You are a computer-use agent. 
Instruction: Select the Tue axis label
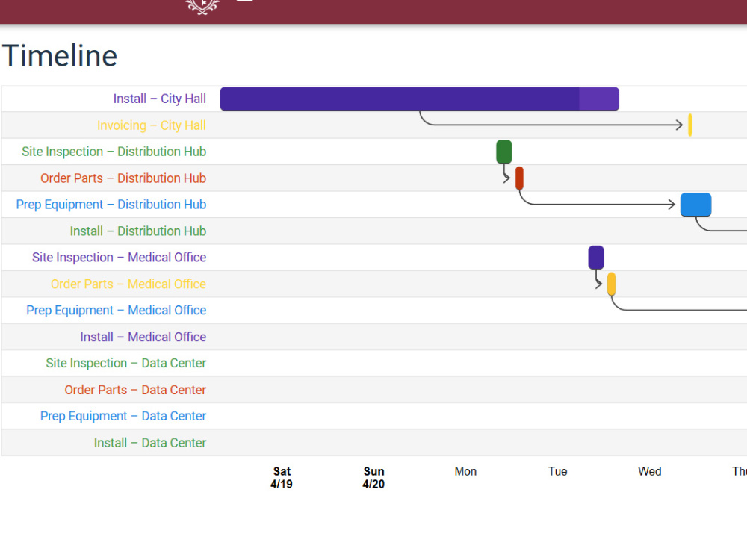tap(557, 471)
